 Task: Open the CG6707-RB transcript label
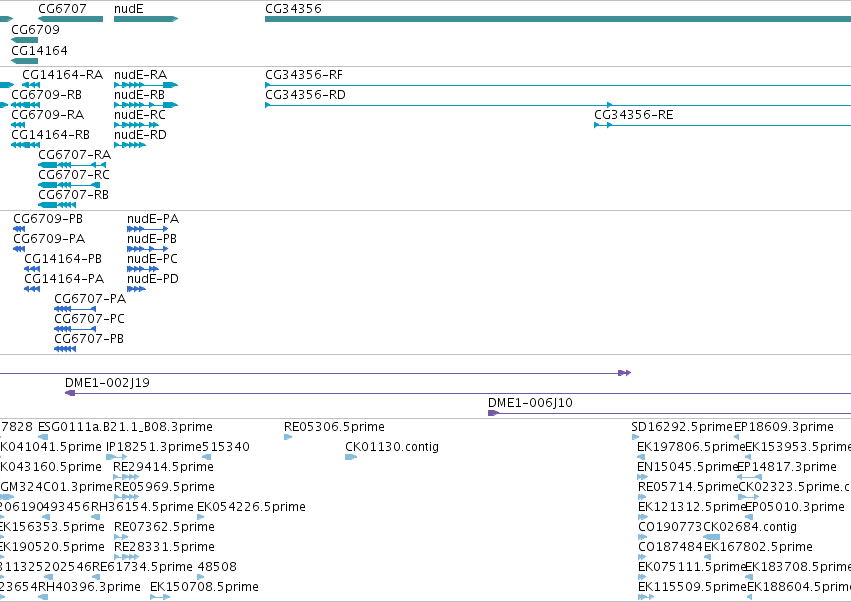click(73, 194)
